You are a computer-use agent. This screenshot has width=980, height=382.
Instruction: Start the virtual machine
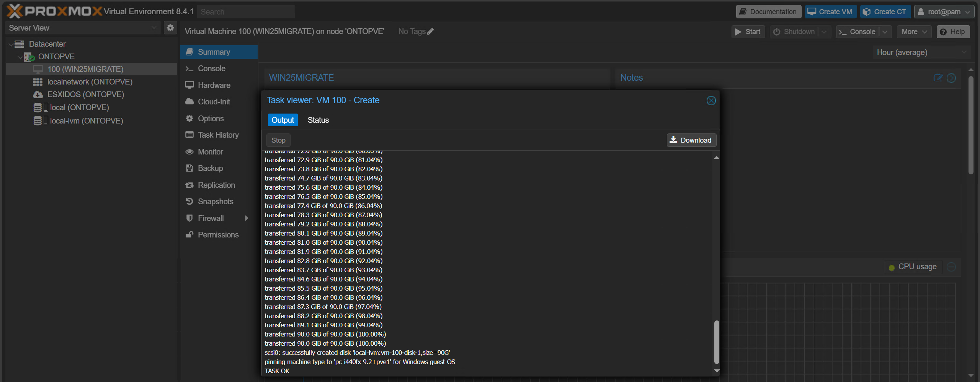coord(748,32)
